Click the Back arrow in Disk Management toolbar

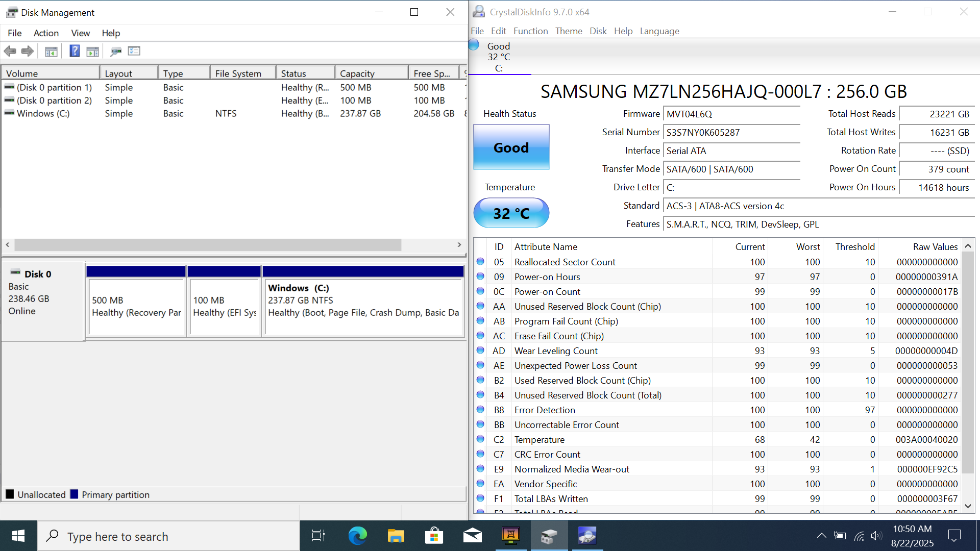(x=10, y=51)
